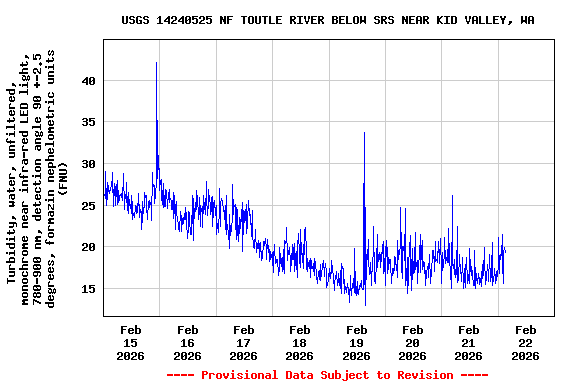Click the chart title 'USGS 14240525 NF TOUTLE RIVER'

pyautogui.click(x=328, y=20)
